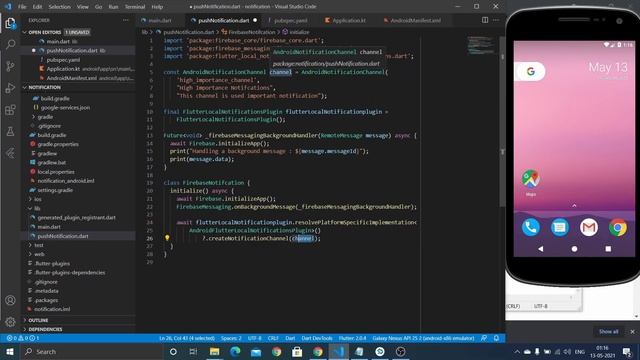
Task: Close the download bar
Action: (x=632, y=331)
